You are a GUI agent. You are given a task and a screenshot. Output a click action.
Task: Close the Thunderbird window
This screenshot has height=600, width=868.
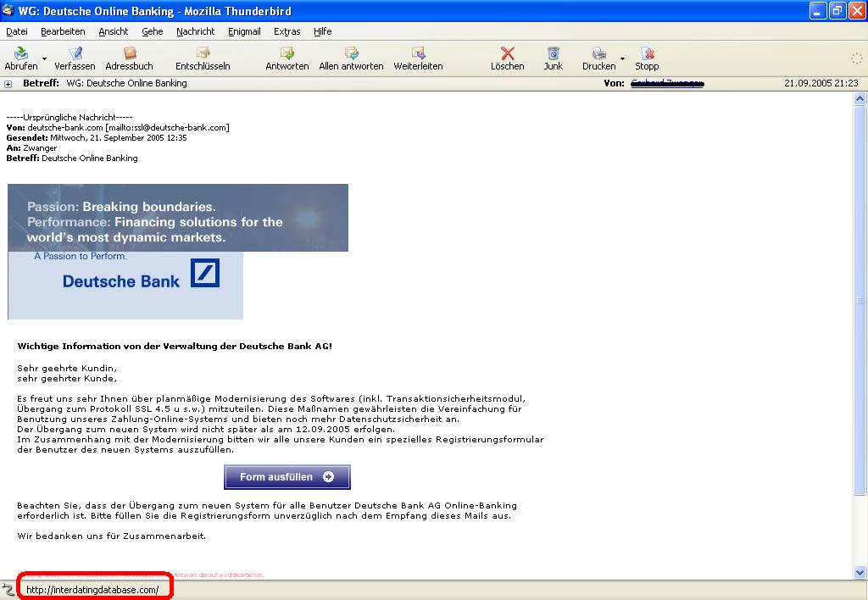[x=856, y=10]
